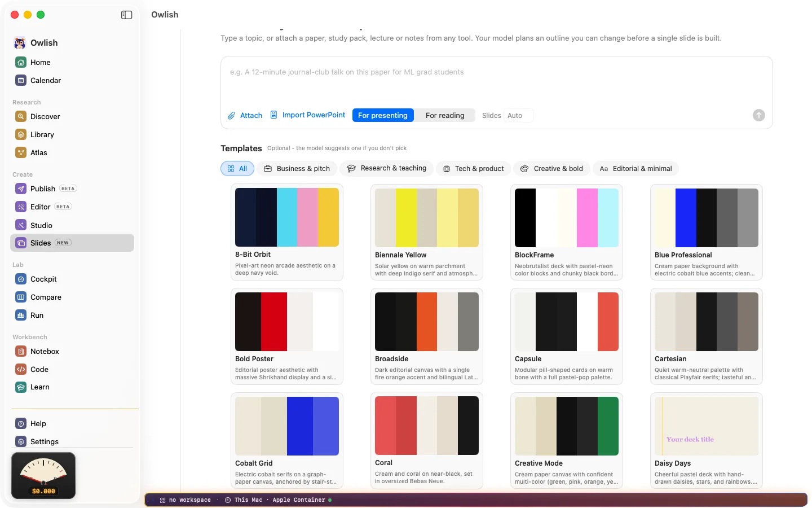Open the Notebox sidebar icon
812x508 pixels.
click(21, 351)
